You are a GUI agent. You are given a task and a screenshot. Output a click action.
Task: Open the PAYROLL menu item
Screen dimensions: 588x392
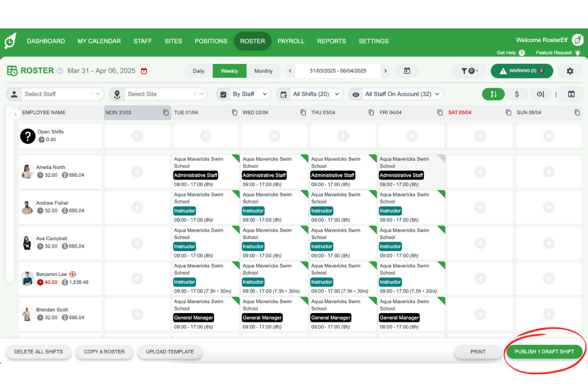click(x=291, y=41)
